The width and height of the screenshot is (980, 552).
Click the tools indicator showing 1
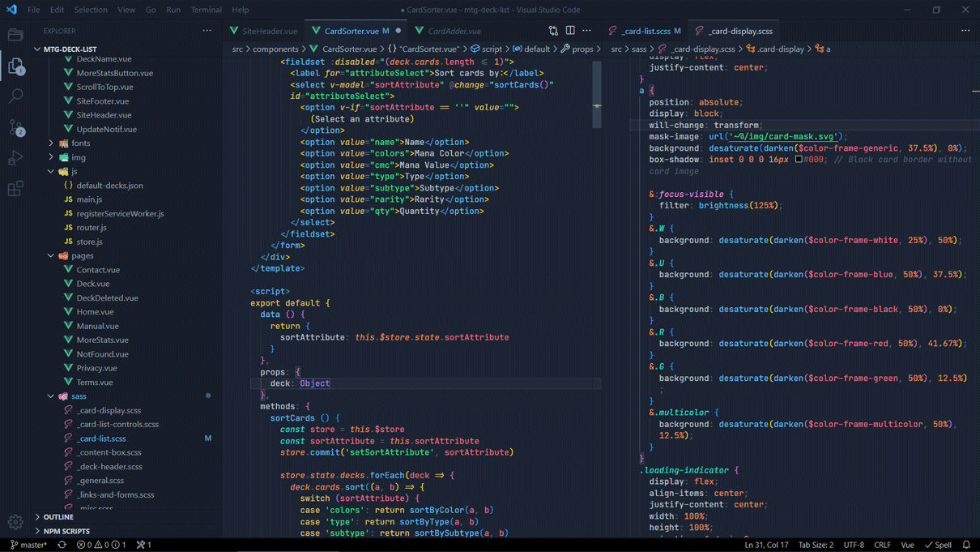pos(144,545)
